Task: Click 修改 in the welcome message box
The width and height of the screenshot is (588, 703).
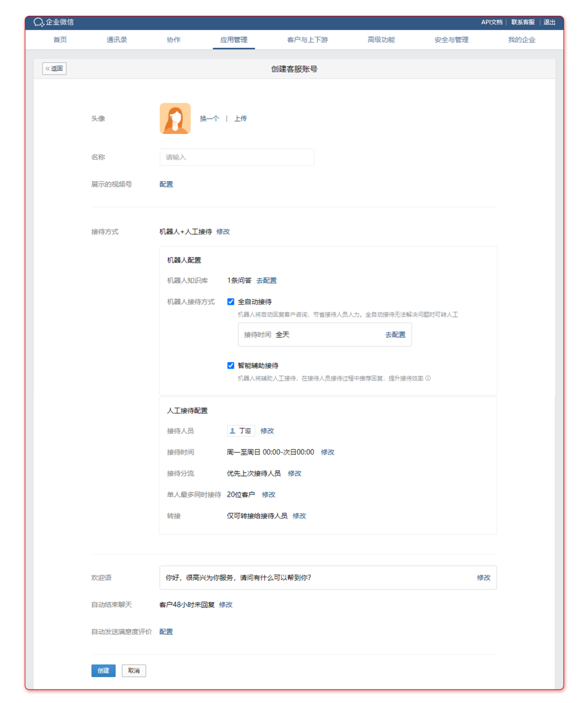Action: (x=483, y=578)
